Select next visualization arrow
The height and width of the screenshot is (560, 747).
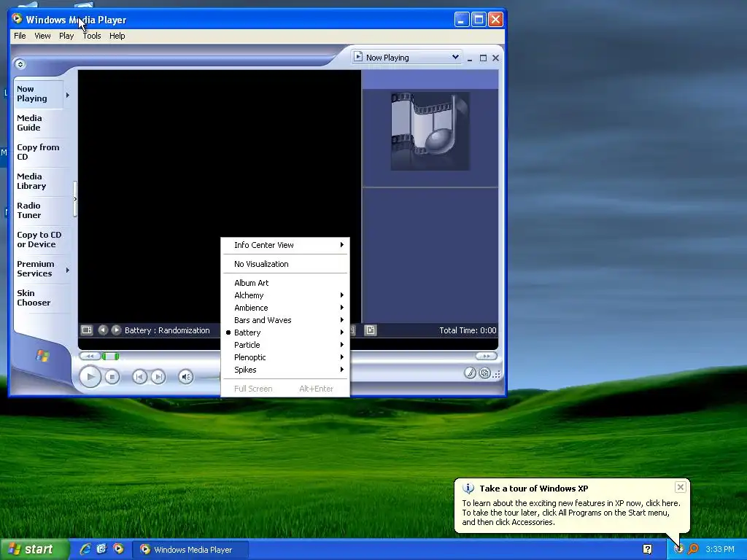(116, 330)
